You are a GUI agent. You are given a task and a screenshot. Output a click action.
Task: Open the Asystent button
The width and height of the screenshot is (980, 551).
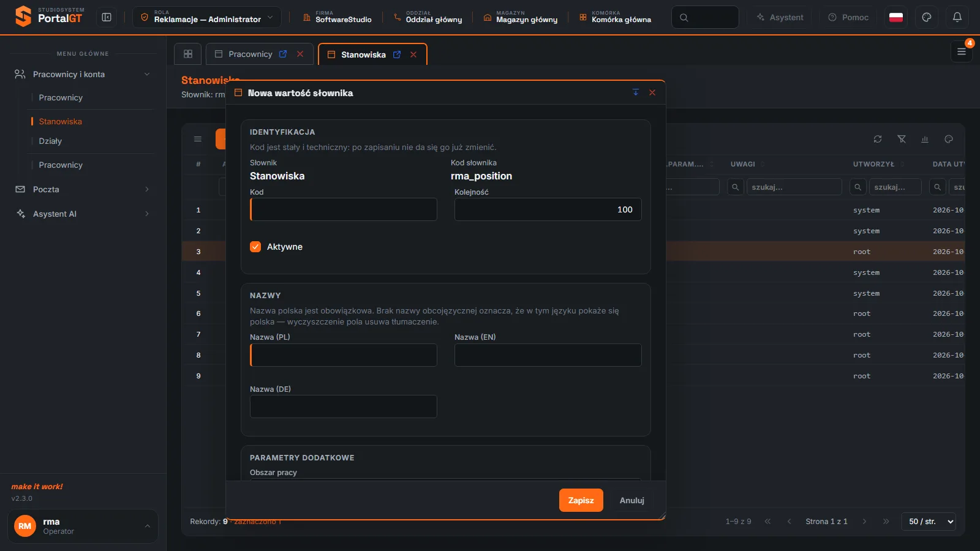tap(780, 17)
